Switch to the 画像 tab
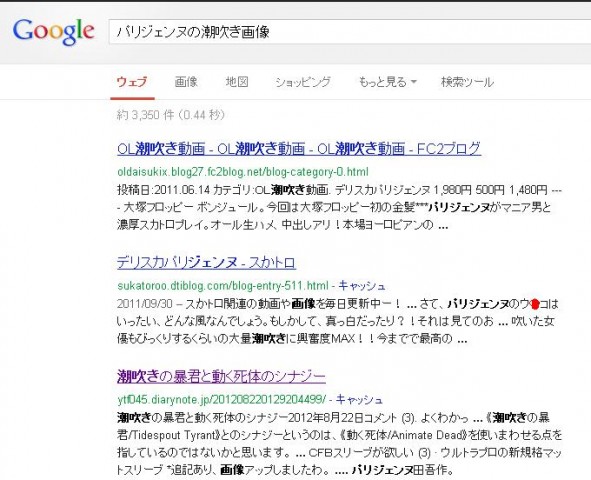The width and height of the screenshot is (591, 480). [x=186, y=82]
